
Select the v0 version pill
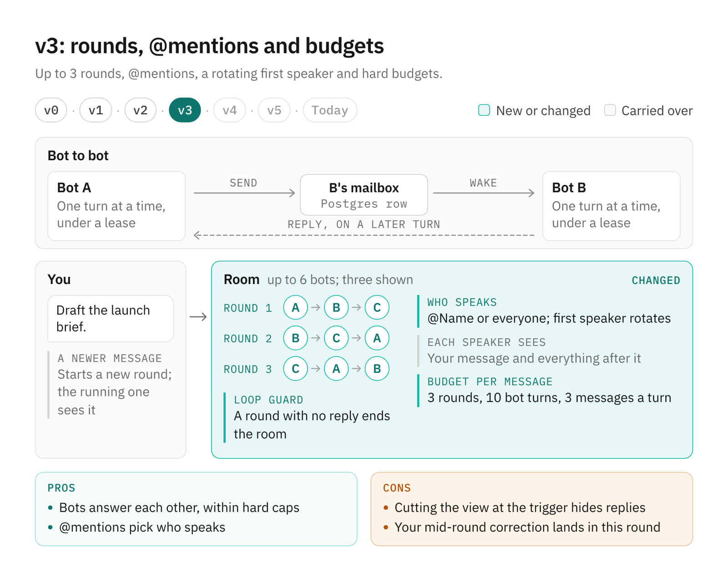[x=51, y=110]
